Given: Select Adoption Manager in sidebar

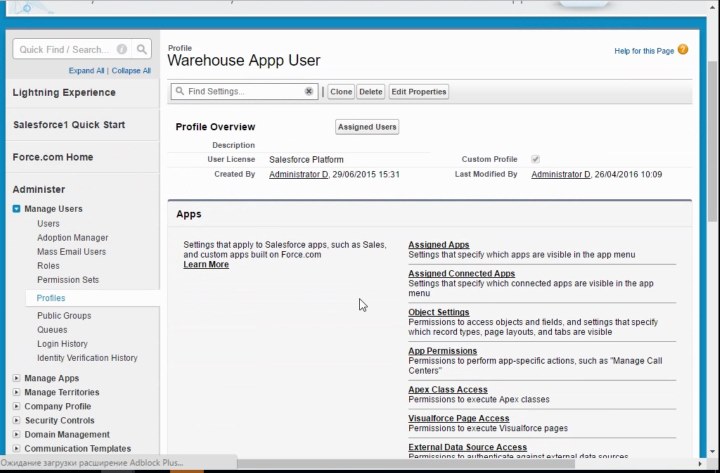Looking at the screenshot, I should coord(73,238).
